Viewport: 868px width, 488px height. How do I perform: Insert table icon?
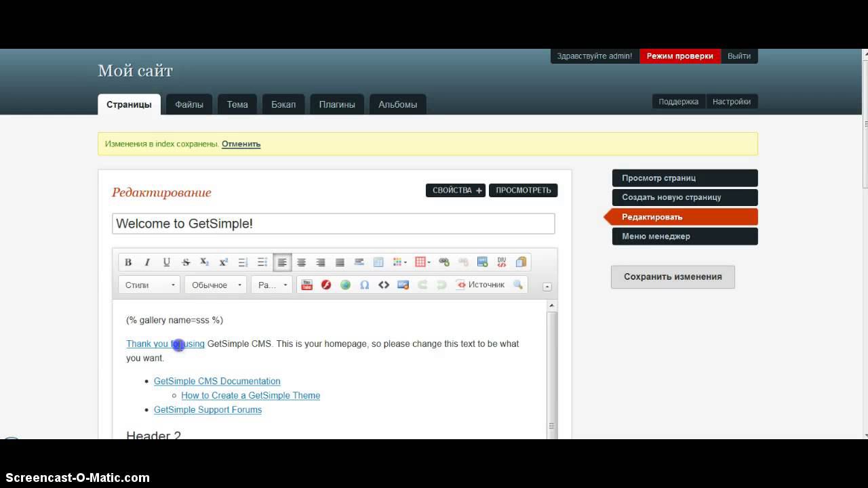click(378, 262)
